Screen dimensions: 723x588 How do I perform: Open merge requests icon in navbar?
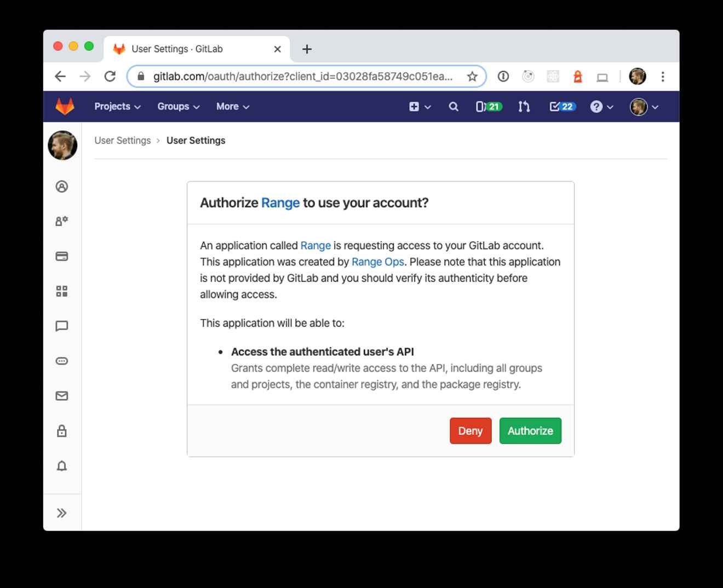524,107
